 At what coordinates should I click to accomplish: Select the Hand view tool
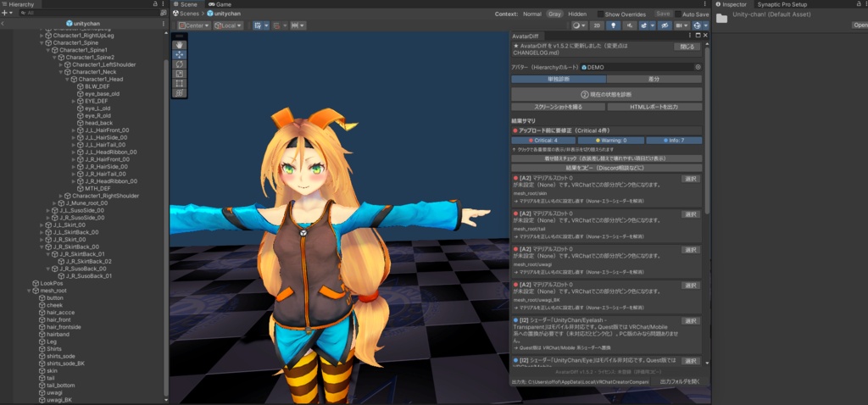coord(180,45)
